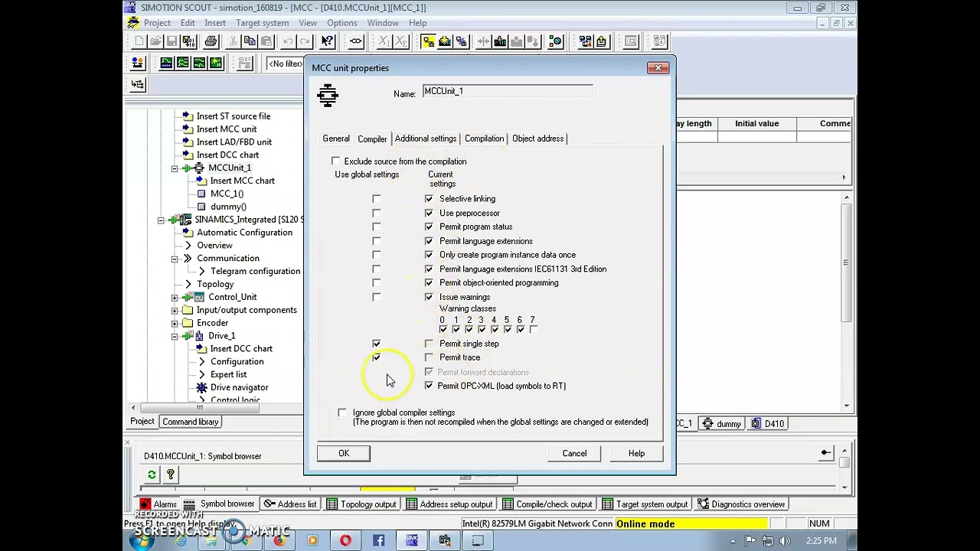Open the Target system menu

point(263,23)
